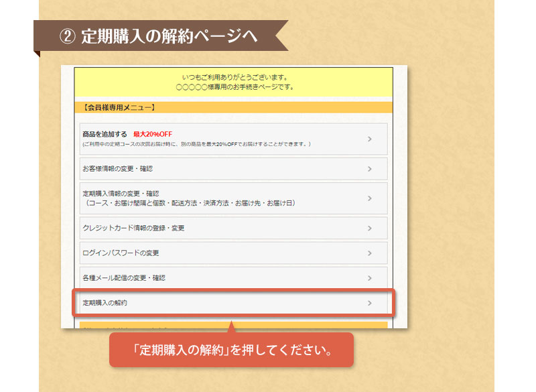The image size is (536, 392).
Task: Click the red 最大20%OFF label
Action: tap(152, 134)
